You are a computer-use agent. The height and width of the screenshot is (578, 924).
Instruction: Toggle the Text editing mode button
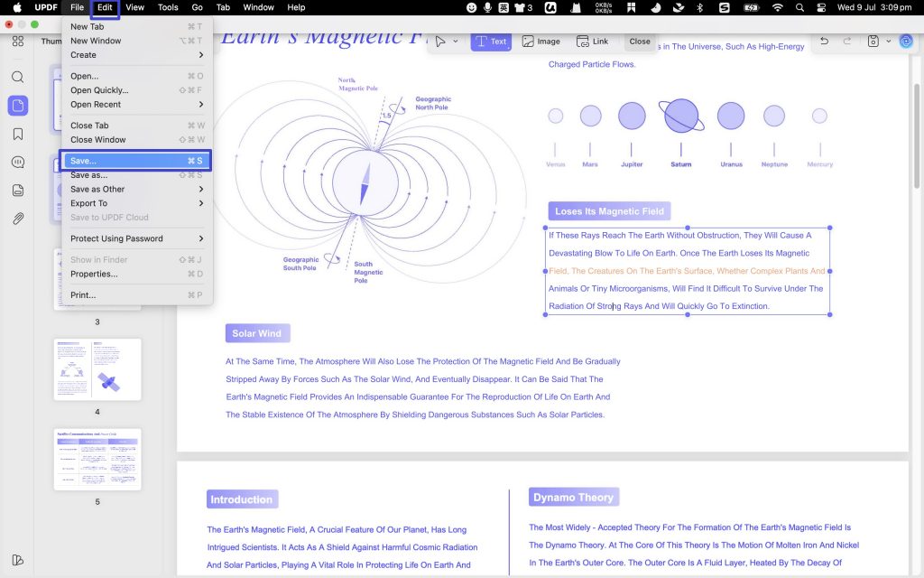tap(491, 42)
